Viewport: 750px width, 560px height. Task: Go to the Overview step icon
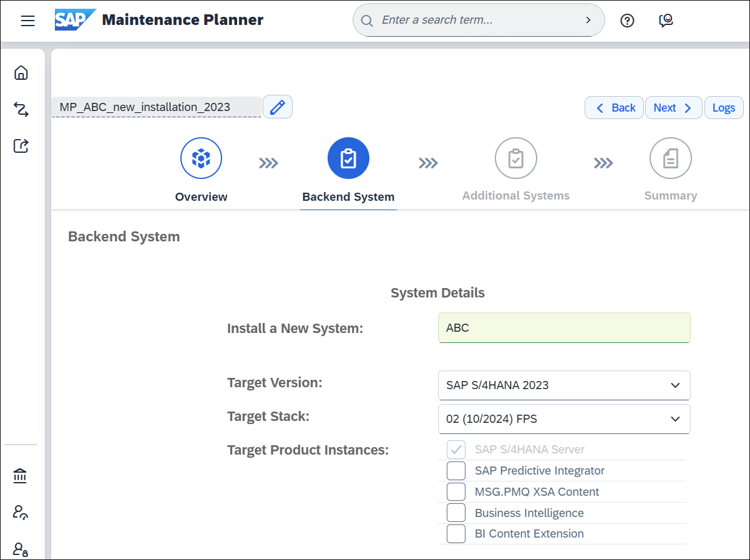click(x=201, y=158)
